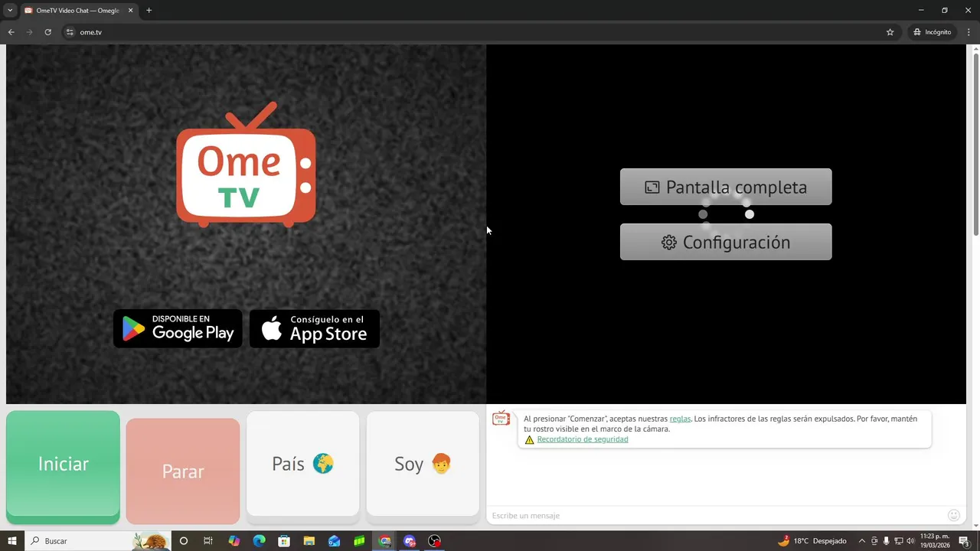980x551 pixels.
Task: Open Recordatorio de seguridad link
Action: 583,439
